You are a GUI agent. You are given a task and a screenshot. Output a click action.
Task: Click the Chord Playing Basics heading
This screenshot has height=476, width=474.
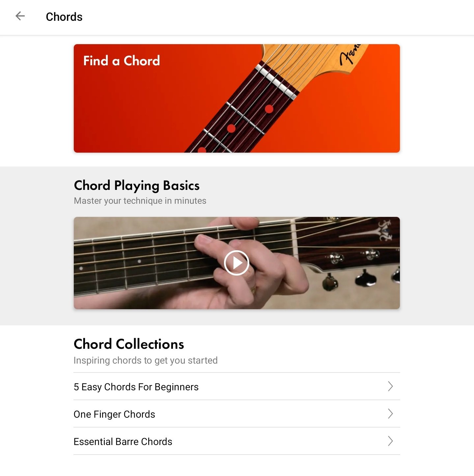pyautogui.click(x=137, y=186)
